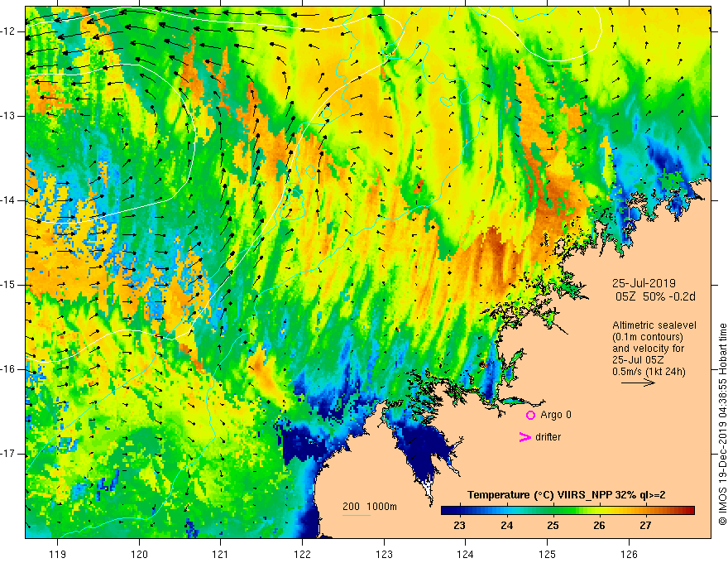Click latitude label -13 on left axis
728x563 pixels.
(x=8, y=116)
